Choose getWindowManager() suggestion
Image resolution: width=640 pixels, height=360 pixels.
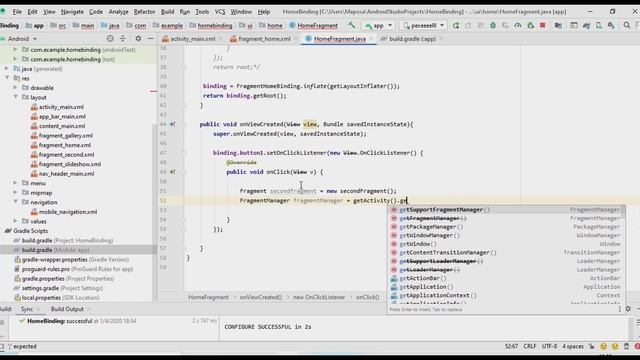[x=505, y=235]
